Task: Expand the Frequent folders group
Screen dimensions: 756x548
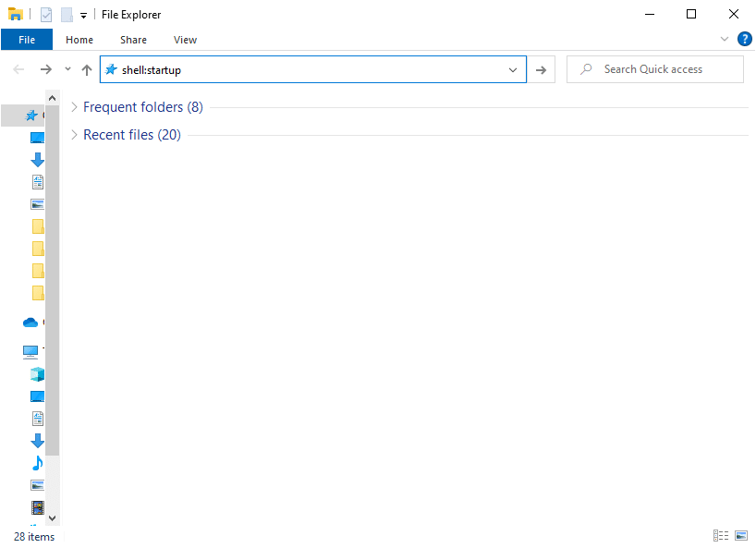Action: (75, 107)
